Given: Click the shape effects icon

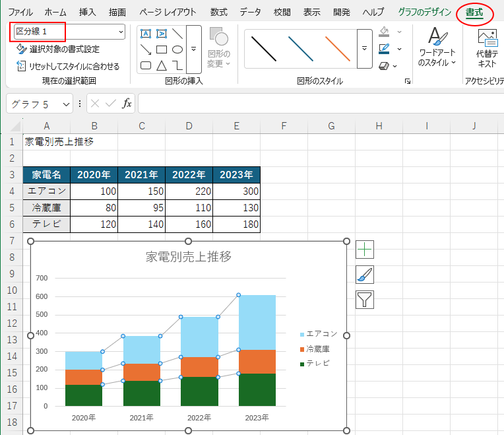Looking at the screenshot, I should [x=384, y=66].
